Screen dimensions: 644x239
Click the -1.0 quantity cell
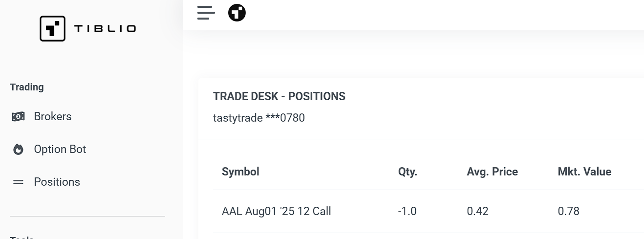point(408,211)
